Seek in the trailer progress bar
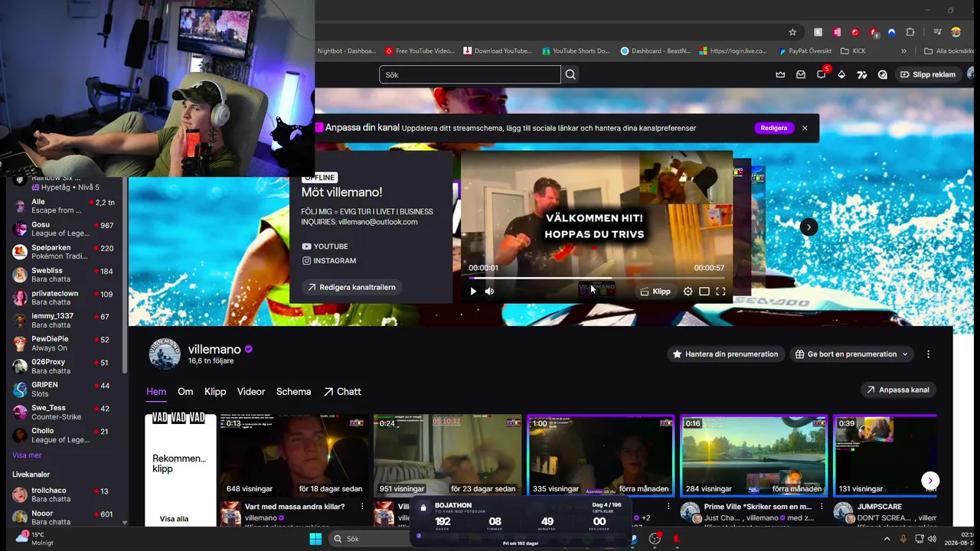The image size is (980, 551). [x=596, y=278]
